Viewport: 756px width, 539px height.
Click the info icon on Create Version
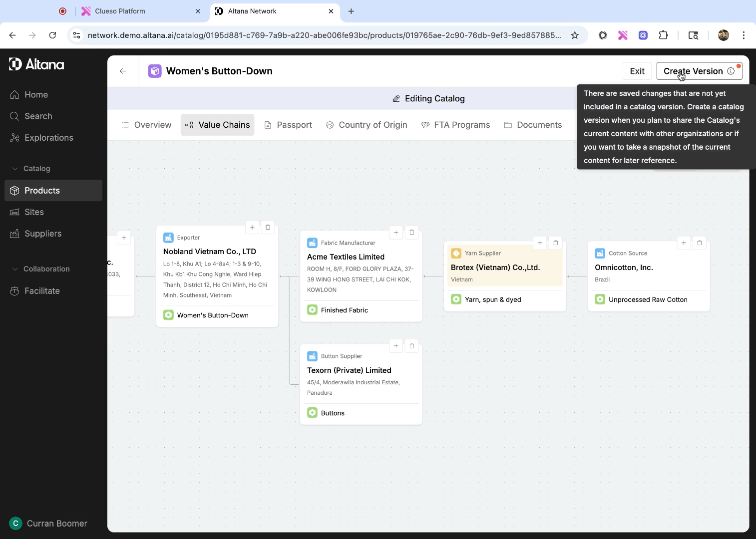[731, 71]
